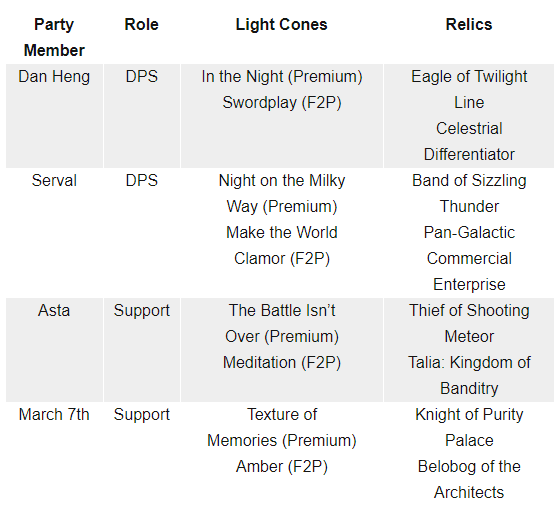Select the Role column header
This screenshot has height=523, width=554.
(x=141, y=24)
